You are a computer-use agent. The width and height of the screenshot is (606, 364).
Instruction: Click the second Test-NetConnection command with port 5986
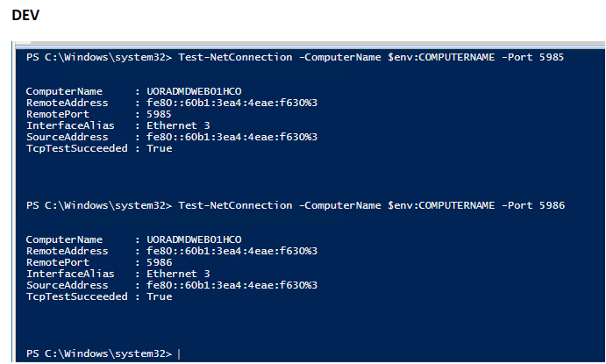tap(371, 205)
